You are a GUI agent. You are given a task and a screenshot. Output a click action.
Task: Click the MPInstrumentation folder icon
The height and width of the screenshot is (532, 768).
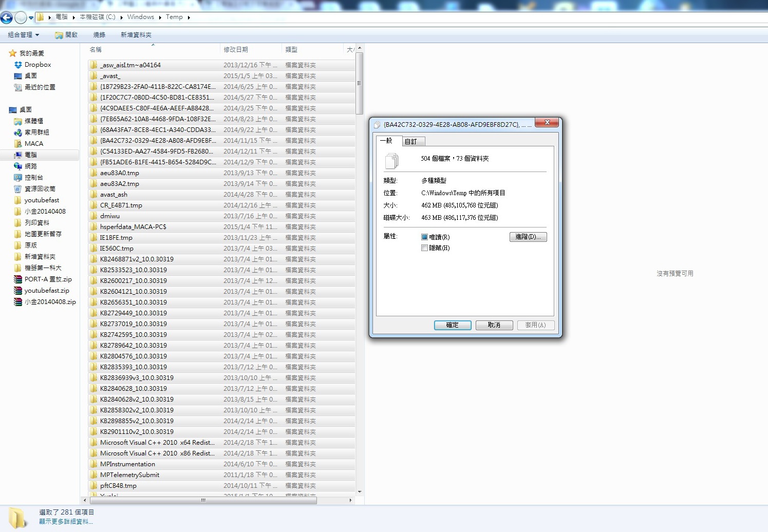coord(93,464)
